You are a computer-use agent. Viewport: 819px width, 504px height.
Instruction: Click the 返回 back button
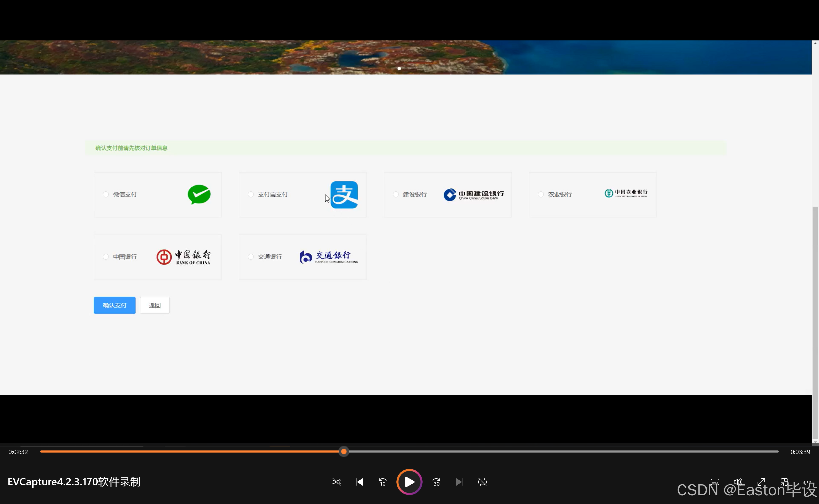pos(155,305)
